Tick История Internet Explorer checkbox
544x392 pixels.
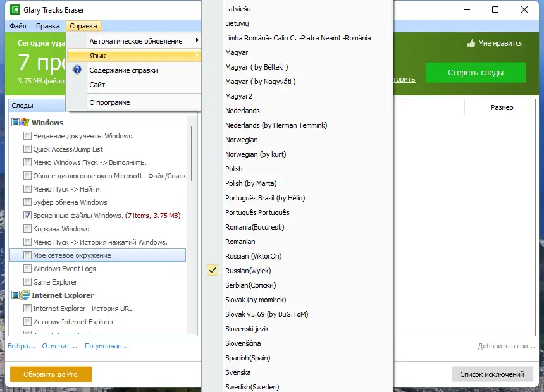point(27,322)
